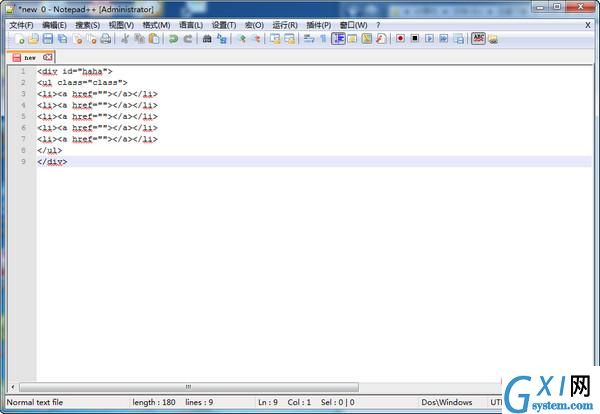The image size is (600, 414).
Task: Run the macro multiple times icon
Action: pyautogui.click(x=444, y=39)
